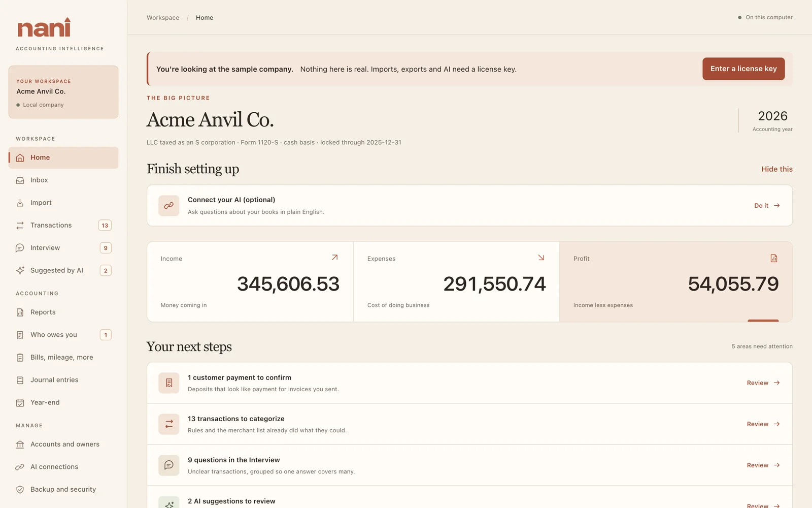Image resolution: width=812 pixels, height=508 pixels.
Task: Open the Year-end section
Action: (63, 402)
